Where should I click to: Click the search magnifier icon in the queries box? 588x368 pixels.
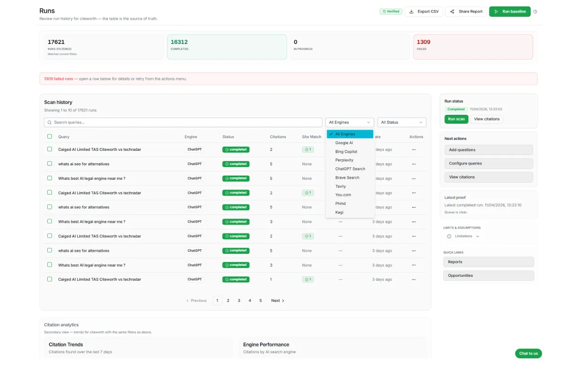[x=50, y=122]
